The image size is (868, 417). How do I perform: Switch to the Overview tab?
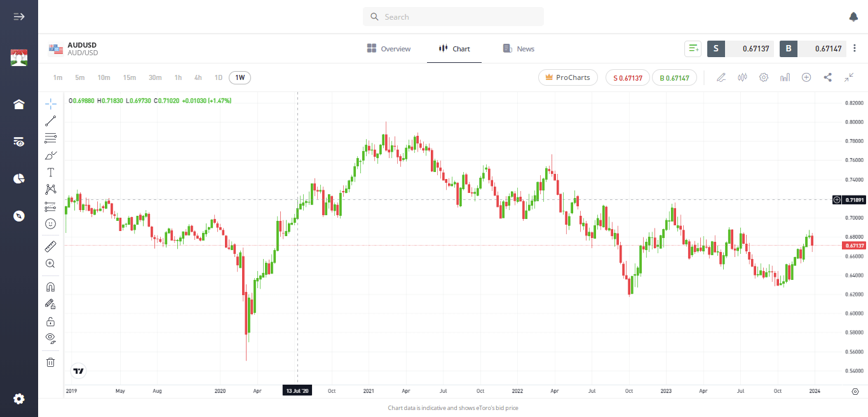(x=388, y=48)
